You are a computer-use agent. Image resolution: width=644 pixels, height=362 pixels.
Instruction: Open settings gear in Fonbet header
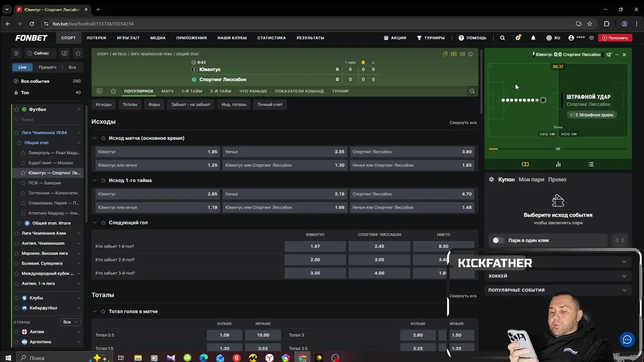(x=518, y=38)
